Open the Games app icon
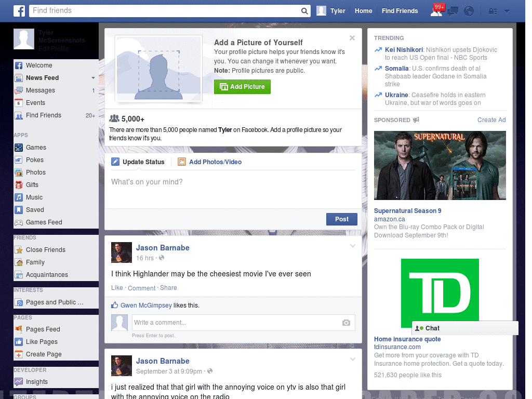 point(19,148)
